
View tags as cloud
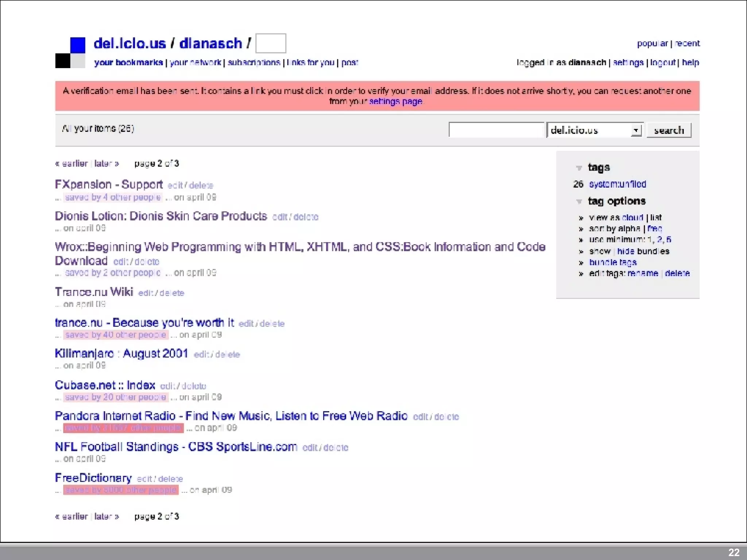[x=632, y=218]
